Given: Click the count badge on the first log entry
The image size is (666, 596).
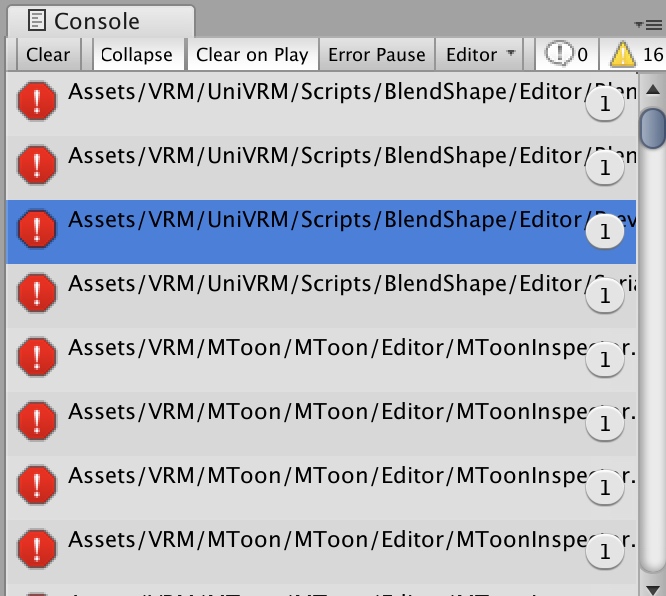Looking at the screenshot, I should [x=604, y=104].
